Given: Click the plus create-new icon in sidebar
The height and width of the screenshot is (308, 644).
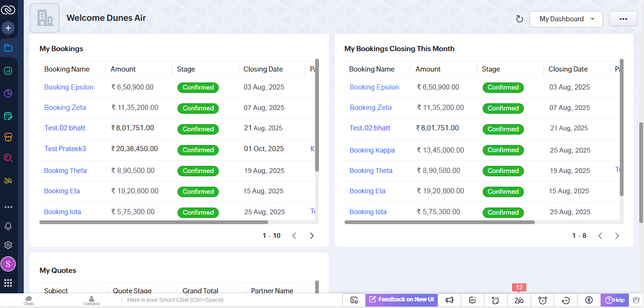Looking at the screenshot, I should pos(8,28).
